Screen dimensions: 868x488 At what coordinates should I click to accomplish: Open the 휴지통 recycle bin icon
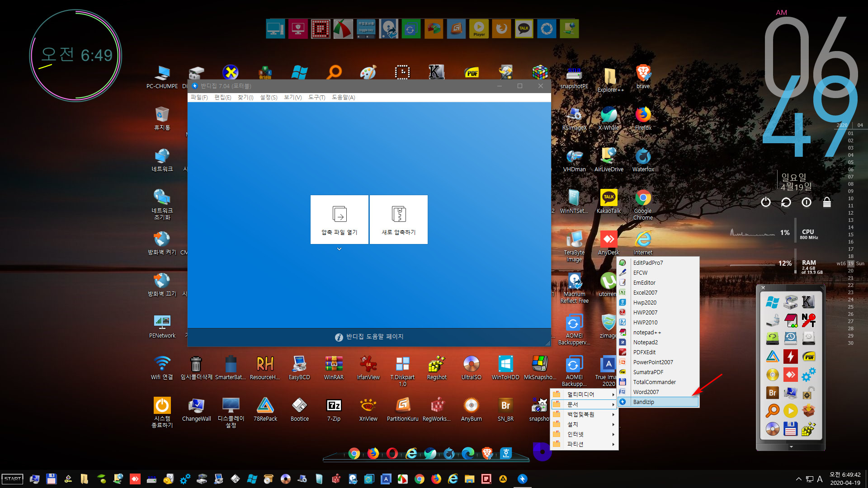point(162,118)
